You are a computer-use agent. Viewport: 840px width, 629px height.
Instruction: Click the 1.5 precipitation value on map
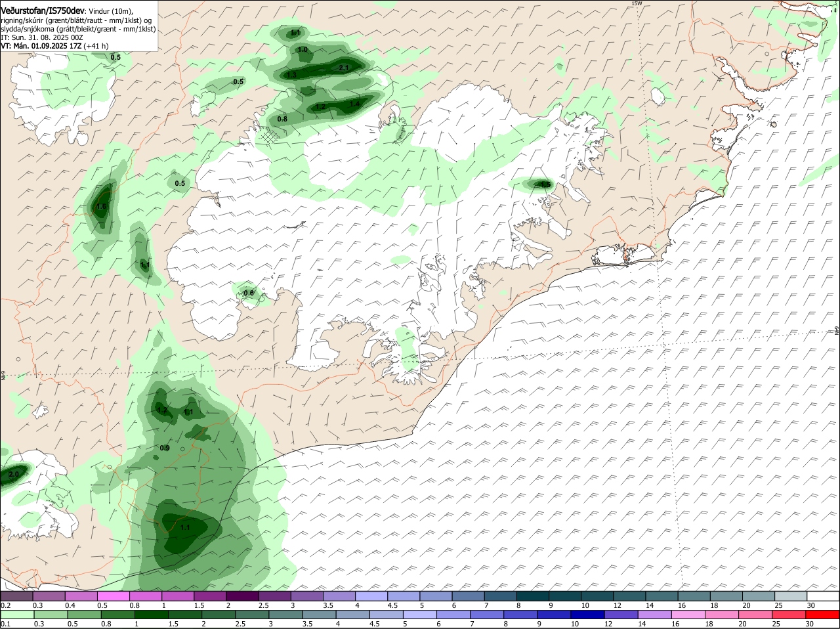point(545,184)
